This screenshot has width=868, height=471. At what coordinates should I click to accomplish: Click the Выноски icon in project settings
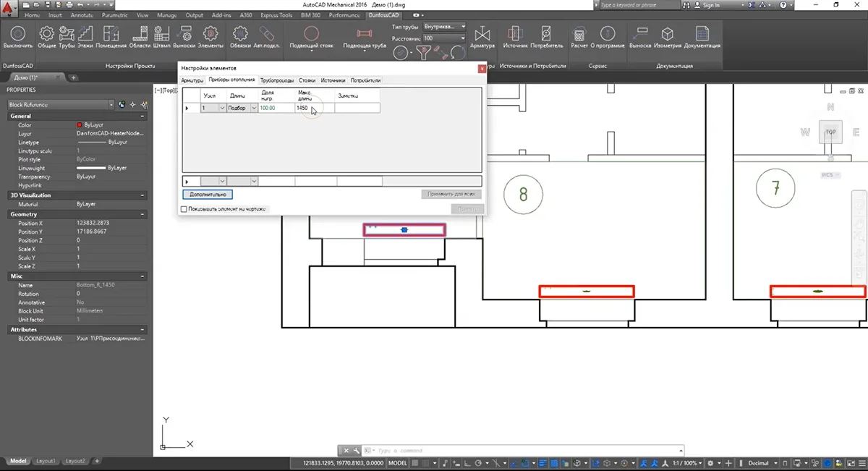(185, 33)
